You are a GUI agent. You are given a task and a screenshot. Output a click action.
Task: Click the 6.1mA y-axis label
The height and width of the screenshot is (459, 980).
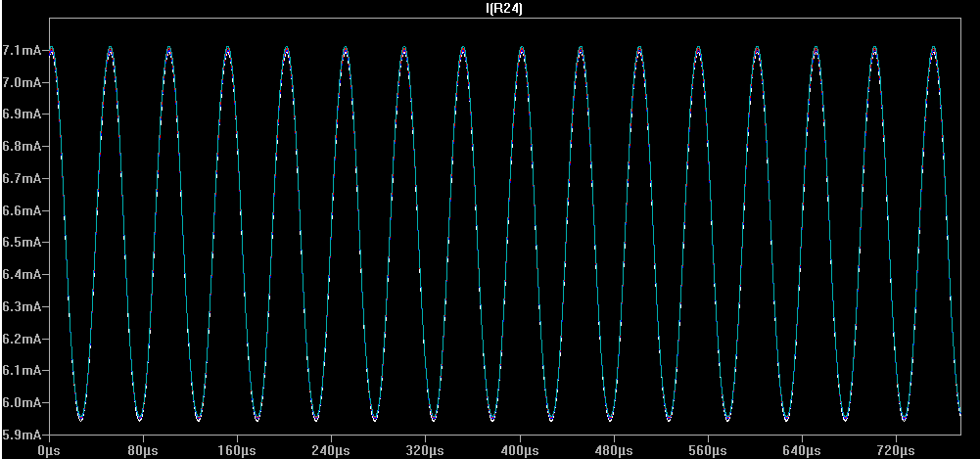click(x=20, y=370)
